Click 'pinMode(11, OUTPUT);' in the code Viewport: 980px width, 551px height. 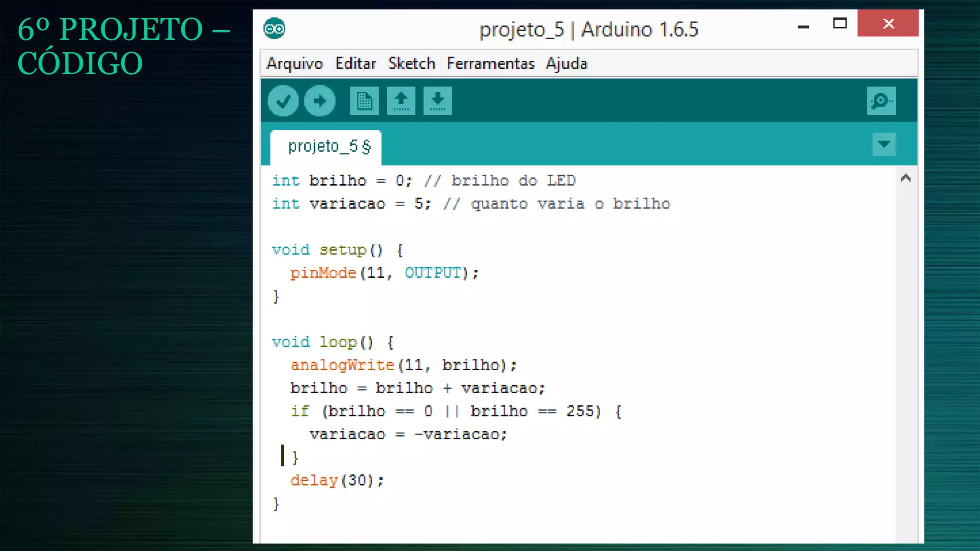384,273
